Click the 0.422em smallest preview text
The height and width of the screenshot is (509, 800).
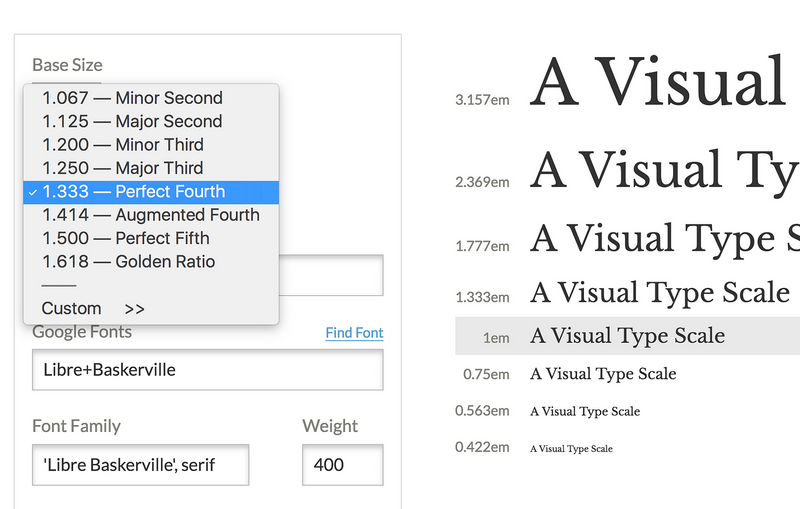[571, 449]
